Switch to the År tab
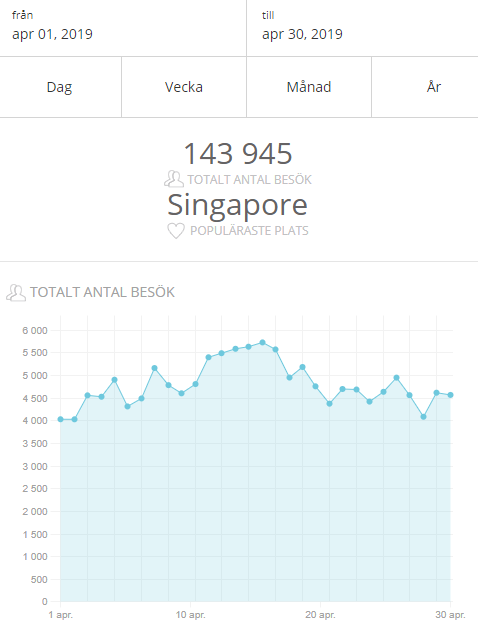The image size is (478, 628). [425, 87]
